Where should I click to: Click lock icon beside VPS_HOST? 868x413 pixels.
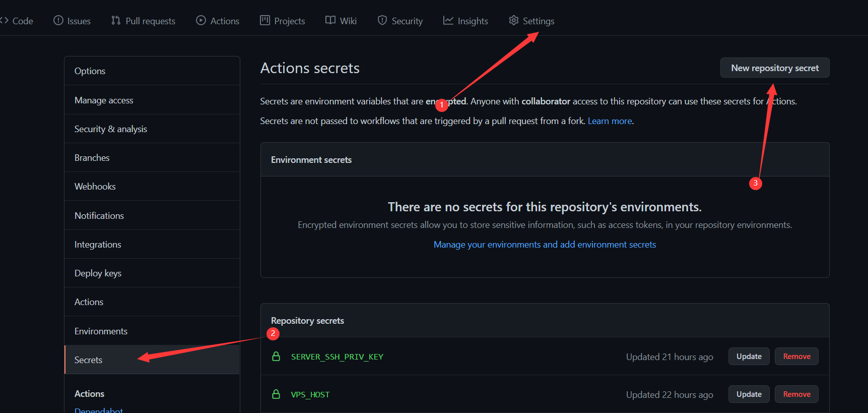(x=276, y=394)
